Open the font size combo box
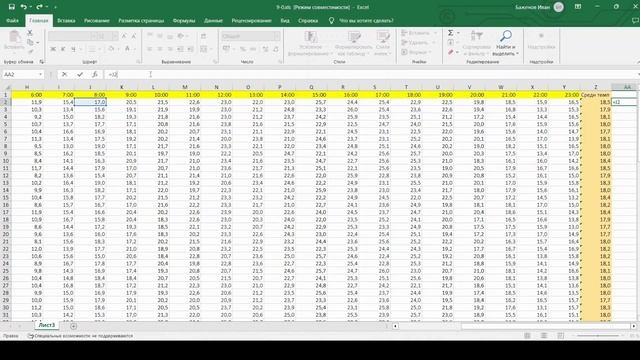The width and height of the screenshot is (640, 360). click(x=107, y=36)
